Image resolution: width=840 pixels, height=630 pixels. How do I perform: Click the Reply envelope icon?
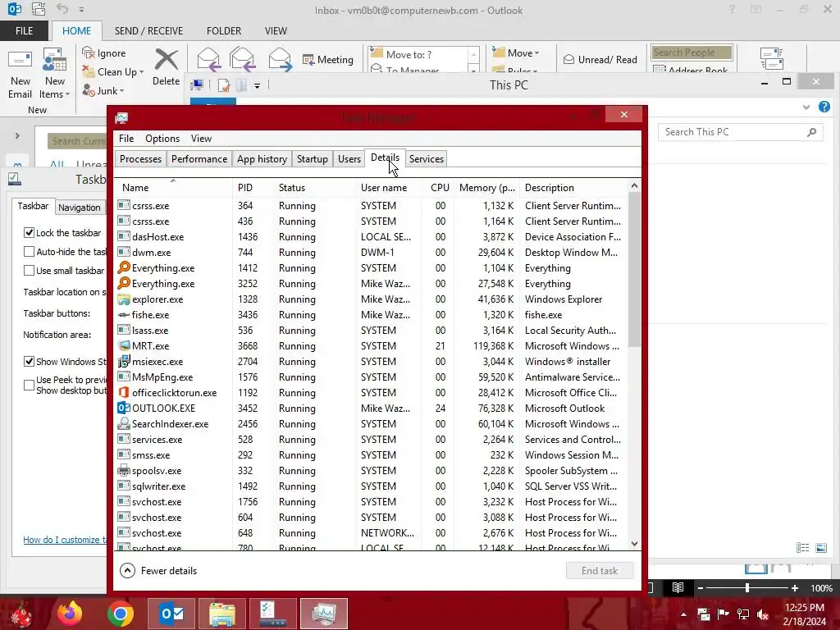(x=208, y=59)
